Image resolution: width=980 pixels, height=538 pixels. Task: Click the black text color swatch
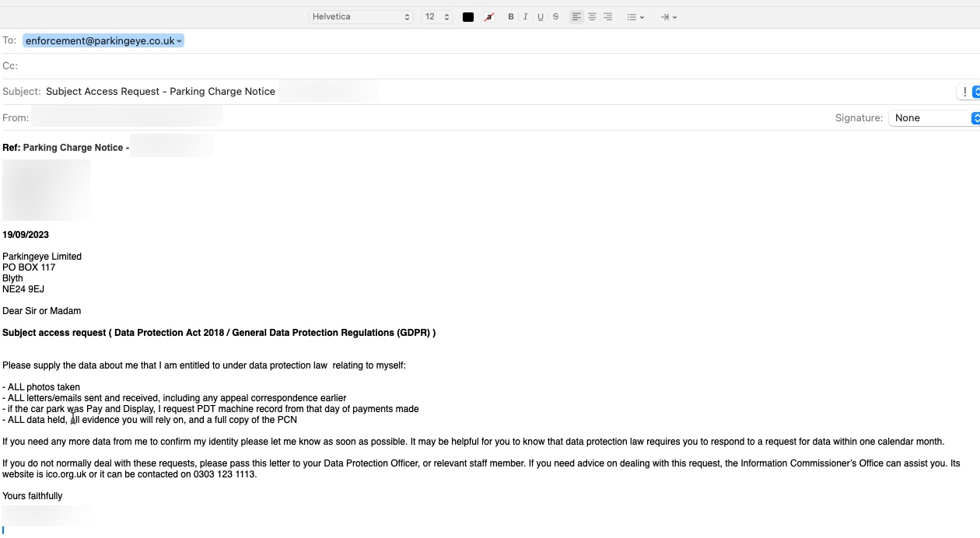coord(468,17)
